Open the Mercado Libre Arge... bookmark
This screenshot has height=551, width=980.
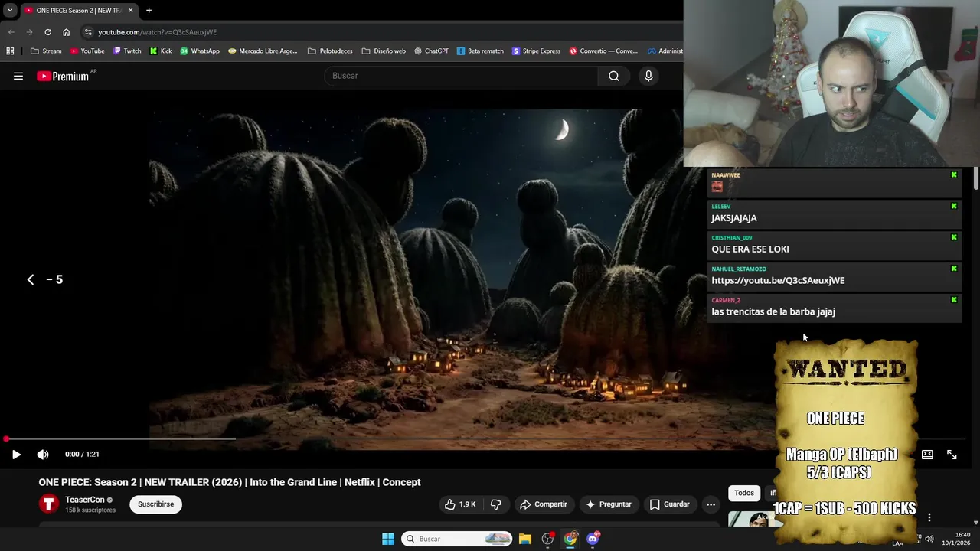[x=263, y=51]
